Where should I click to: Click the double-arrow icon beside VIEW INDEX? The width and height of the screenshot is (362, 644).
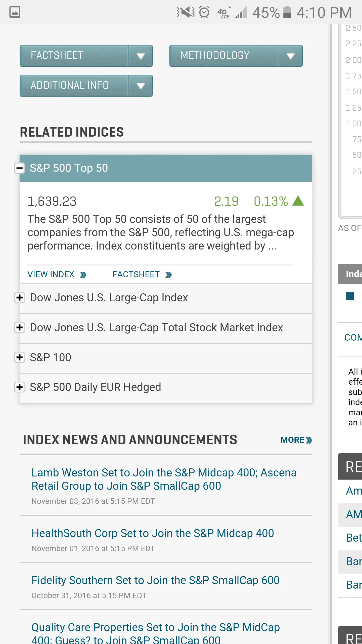point(83,275)
